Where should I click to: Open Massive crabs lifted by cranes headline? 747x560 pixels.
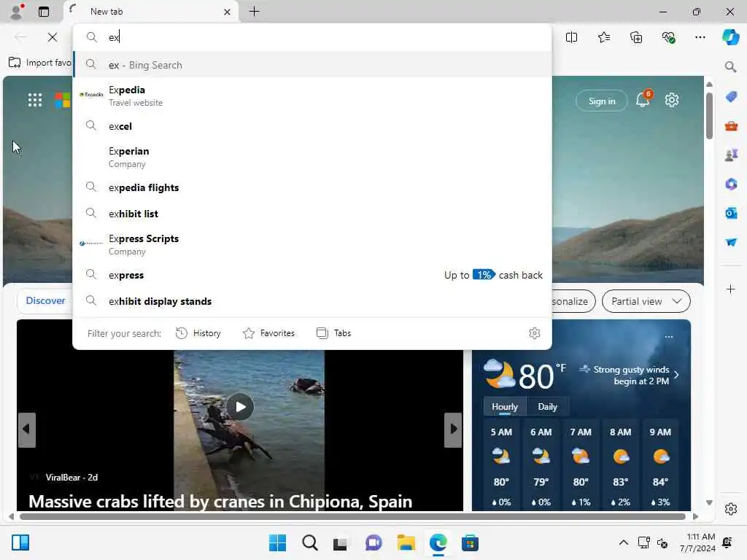click(220, 502)
